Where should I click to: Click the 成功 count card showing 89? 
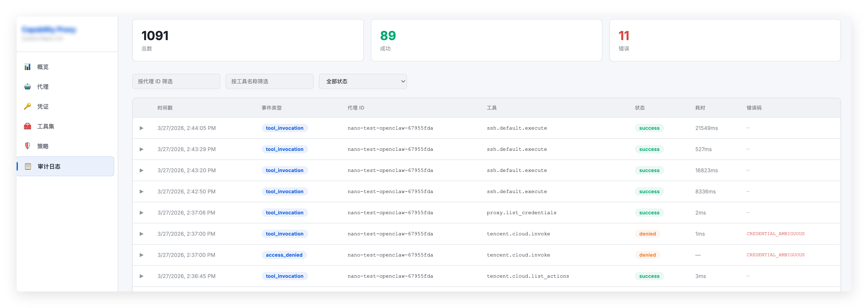tap(486, 40)
